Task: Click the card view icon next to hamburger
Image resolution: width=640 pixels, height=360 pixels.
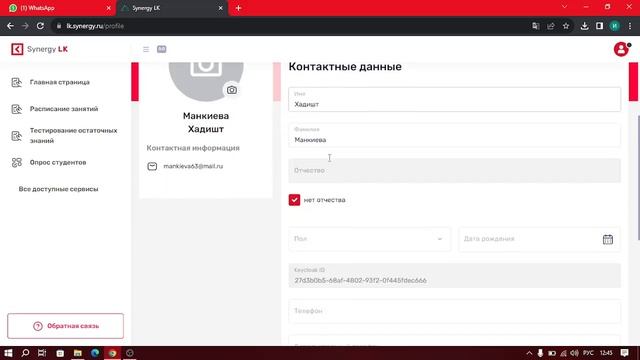Action: pyautogui.click(x=162, y=49)
